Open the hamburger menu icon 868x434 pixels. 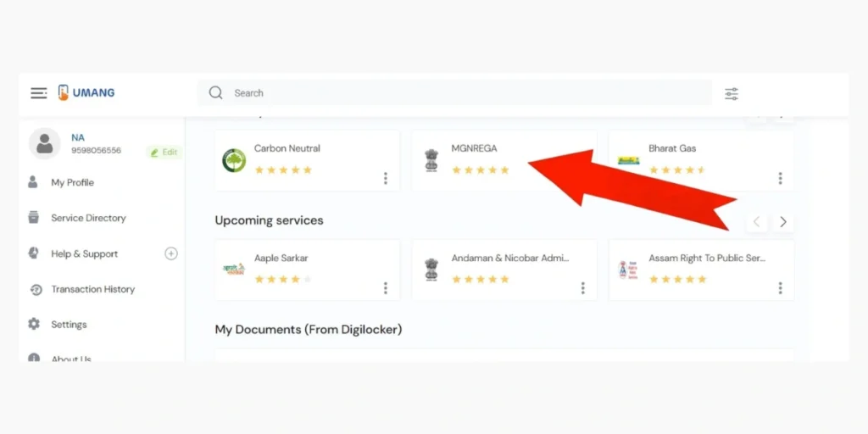(x=39, y=93)
